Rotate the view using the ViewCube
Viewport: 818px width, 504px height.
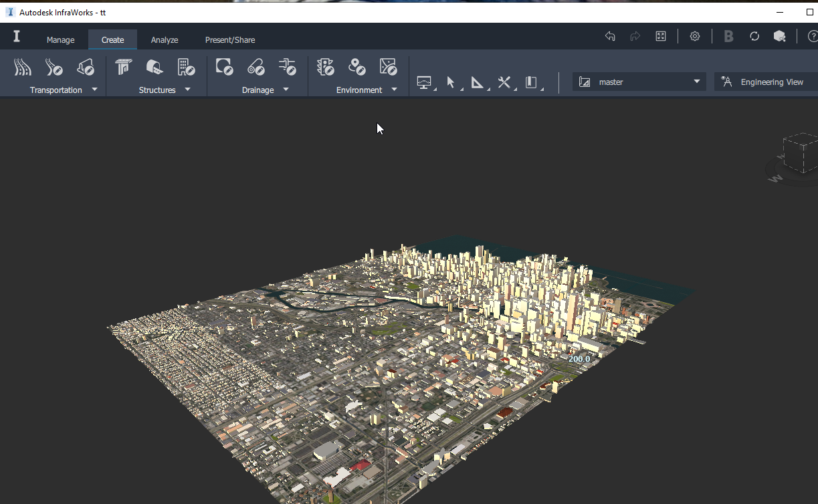[x=799, y=154]
